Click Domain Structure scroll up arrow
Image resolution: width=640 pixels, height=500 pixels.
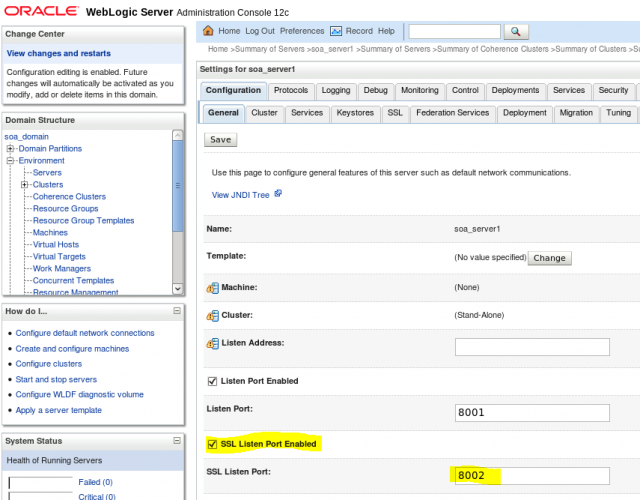click(x=178, y=135)
